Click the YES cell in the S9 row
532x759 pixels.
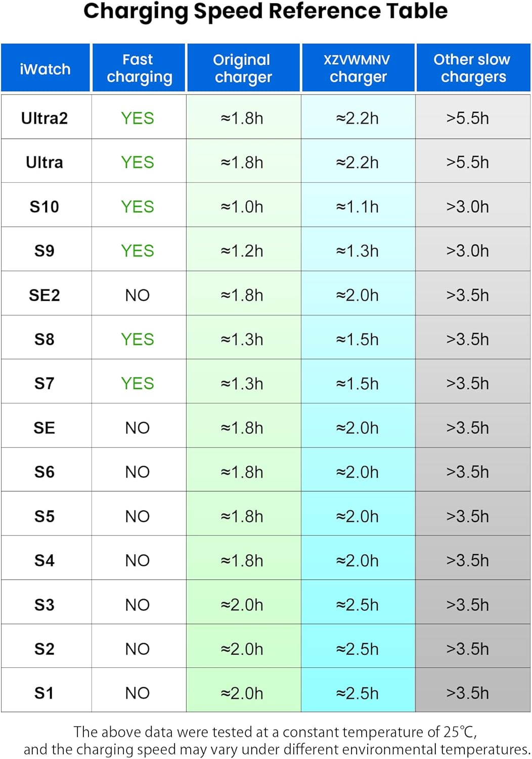point(138,251)
